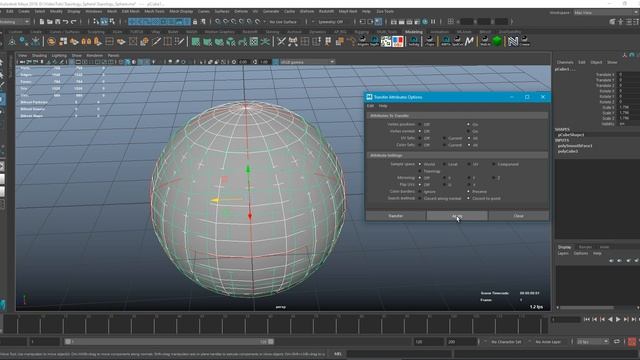Click the crossed-blades cut tool shelf icon

281,41
